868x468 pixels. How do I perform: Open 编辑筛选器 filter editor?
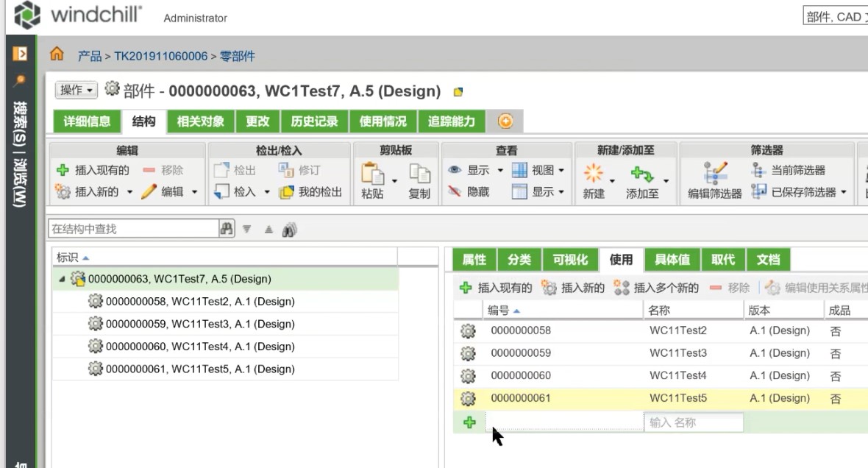[x=715, y=180]
